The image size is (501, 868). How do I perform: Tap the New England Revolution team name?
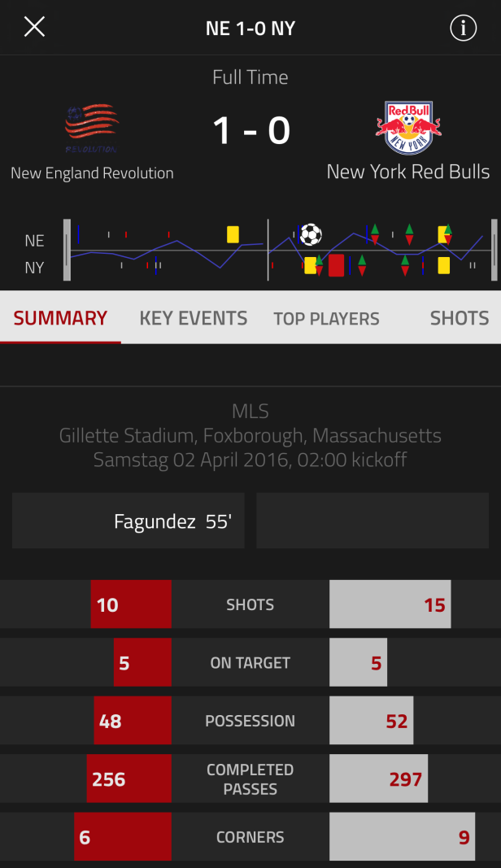92,173
